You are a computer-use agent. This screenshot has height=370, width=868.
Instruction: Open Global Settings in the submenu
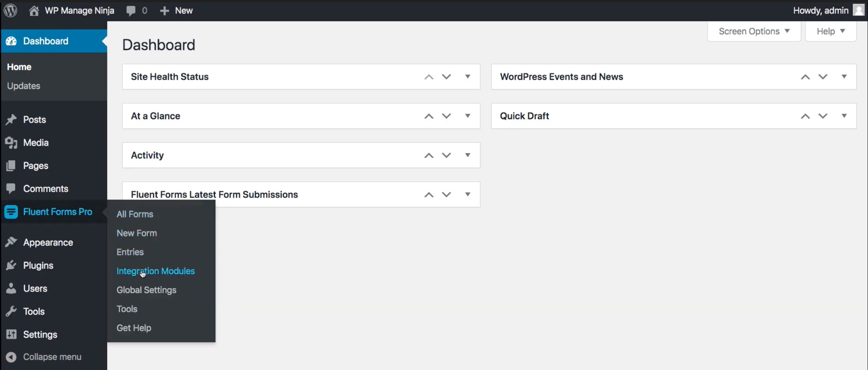(146, 290)
